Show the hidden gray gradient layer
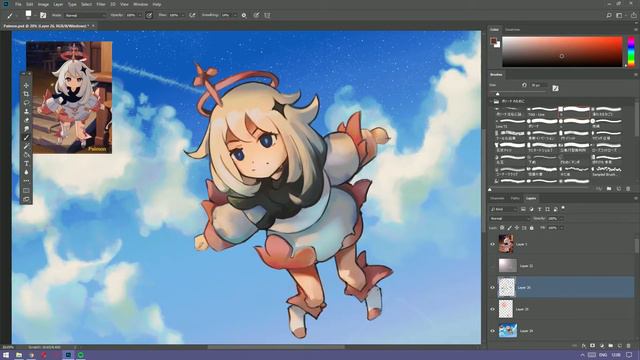The image size is (640, 360). [x=492, y=266]
